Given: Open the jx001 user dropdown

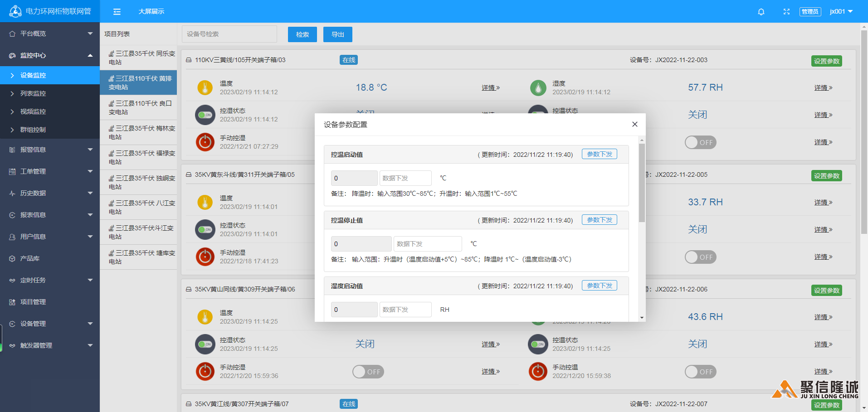Looking at the screenshot, I should 841,12.
